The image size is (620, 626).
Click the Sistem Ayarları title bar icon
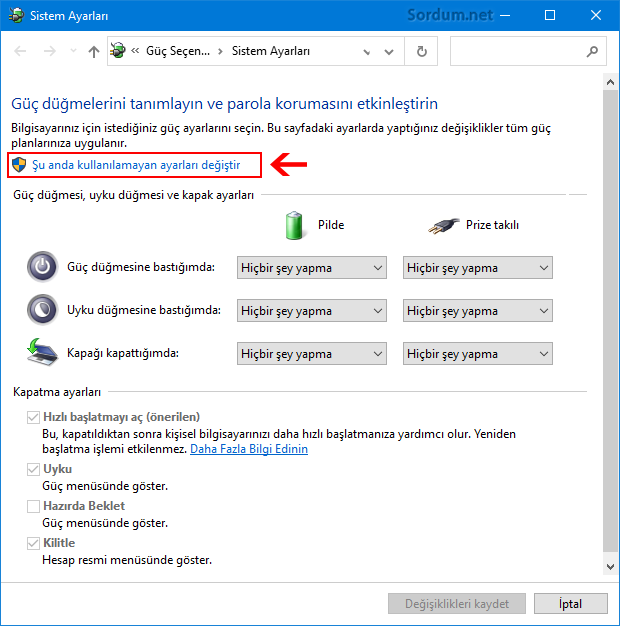[16, 16]
